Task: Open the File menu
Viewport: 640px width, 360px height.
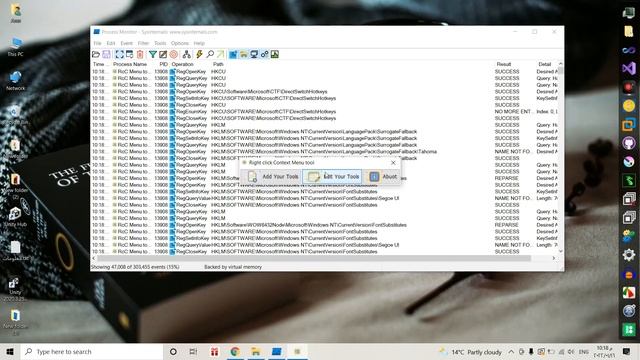Action: click(x=97, y=43)
